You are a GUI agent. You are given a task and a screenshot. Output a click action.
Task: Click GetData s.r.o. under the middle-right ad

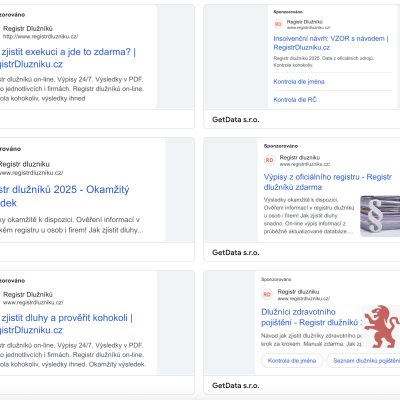236,253
